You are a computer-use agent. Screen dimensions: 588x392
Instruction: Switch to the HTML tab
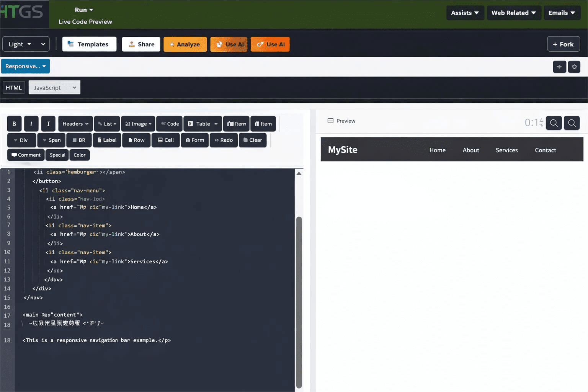[x=14, y=88]
